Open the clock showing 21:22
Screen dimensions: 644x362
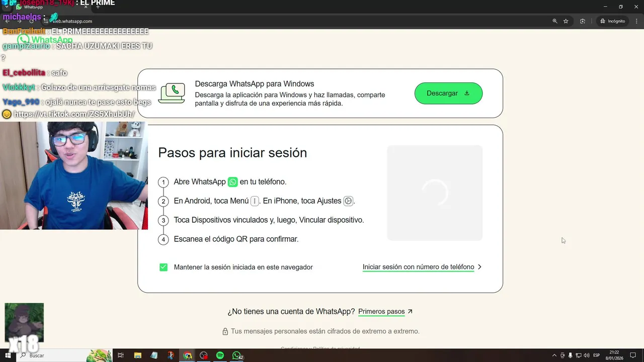click(614, 355)
